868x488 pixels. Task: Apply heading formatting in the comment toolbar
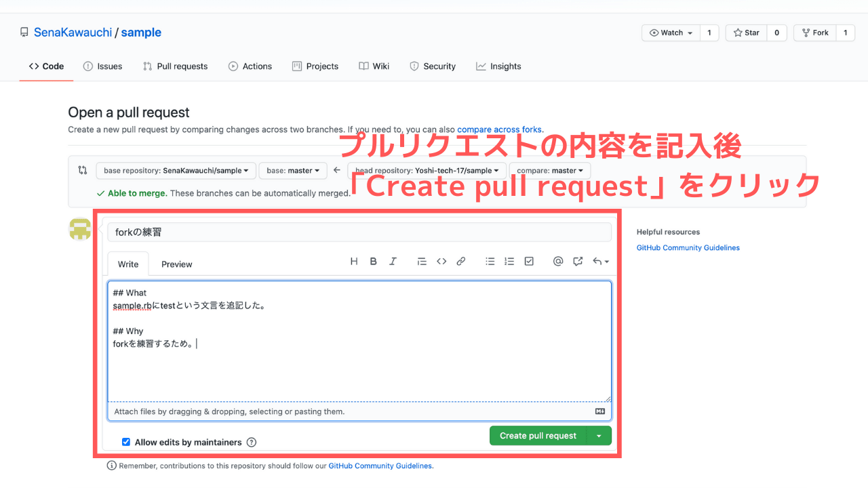pyautogui.click(x=353, y=261)
